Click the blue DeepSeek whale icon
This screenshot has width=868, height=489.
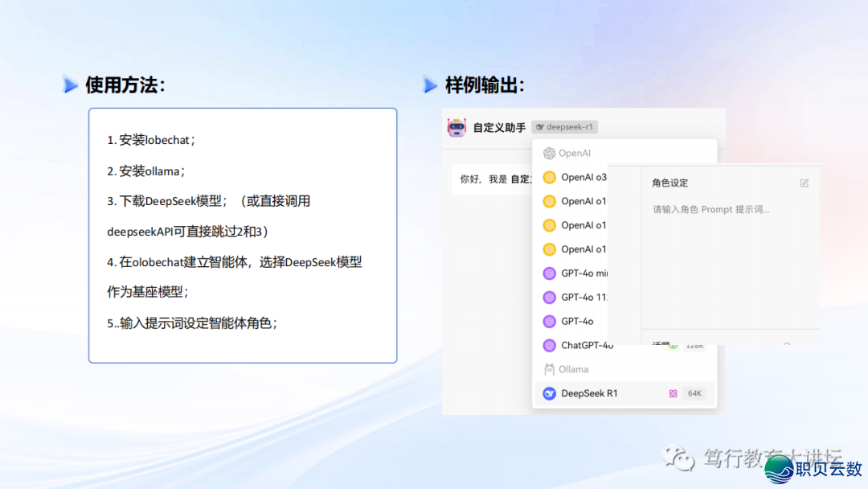pos(550,393)
